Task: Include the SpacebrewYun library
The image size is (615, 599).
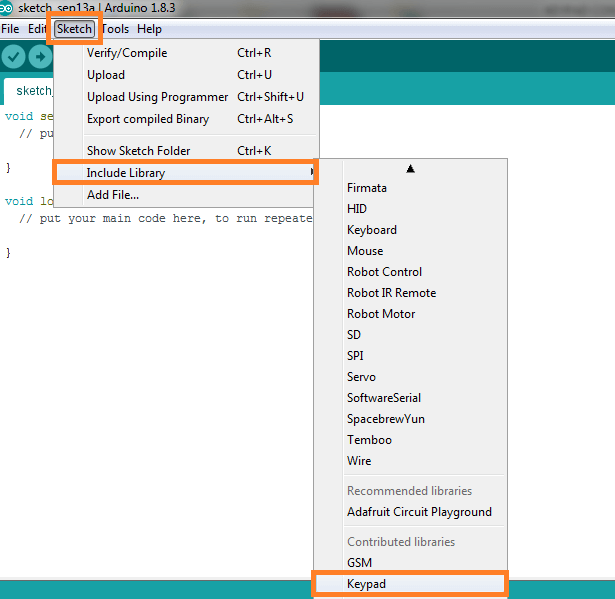Action: [410, 419]
